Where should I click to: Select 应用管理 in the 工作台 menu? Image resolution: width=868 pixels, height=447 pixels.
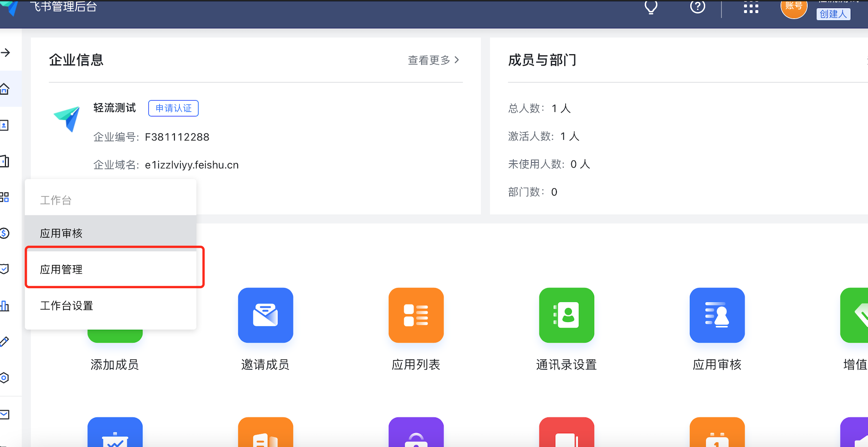point(111,269)
